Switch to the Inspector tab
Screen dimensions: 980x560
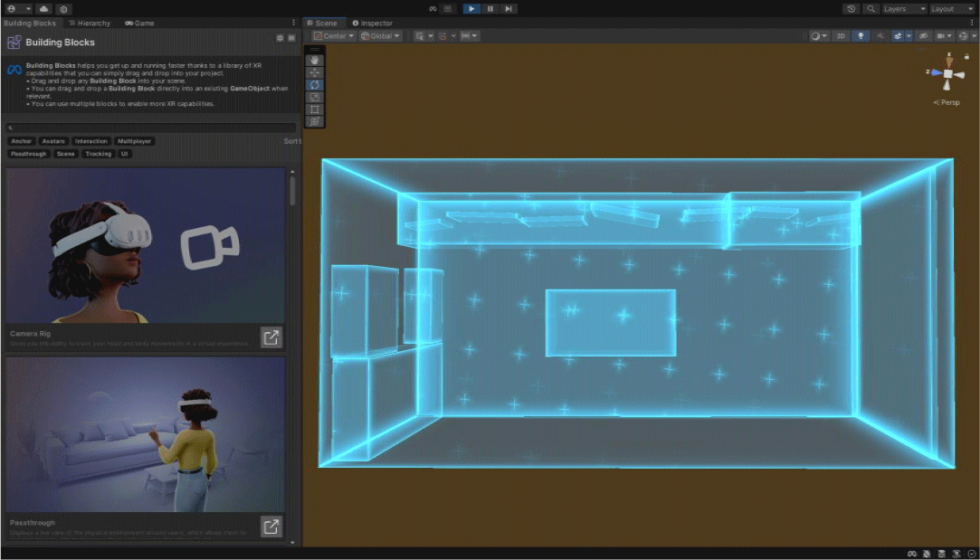click(373, 24)
